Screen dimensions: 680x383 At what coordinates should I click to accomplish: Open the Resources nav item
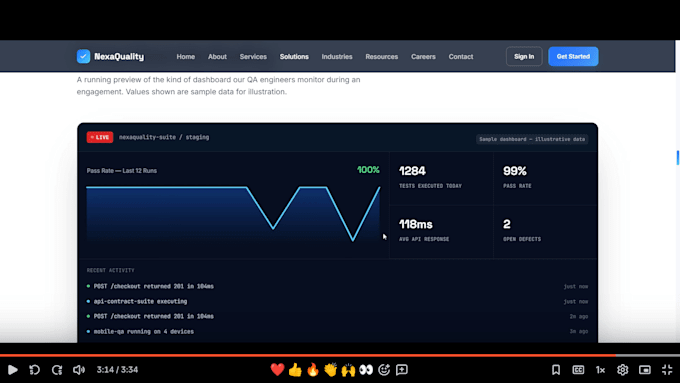pos(382,56)
